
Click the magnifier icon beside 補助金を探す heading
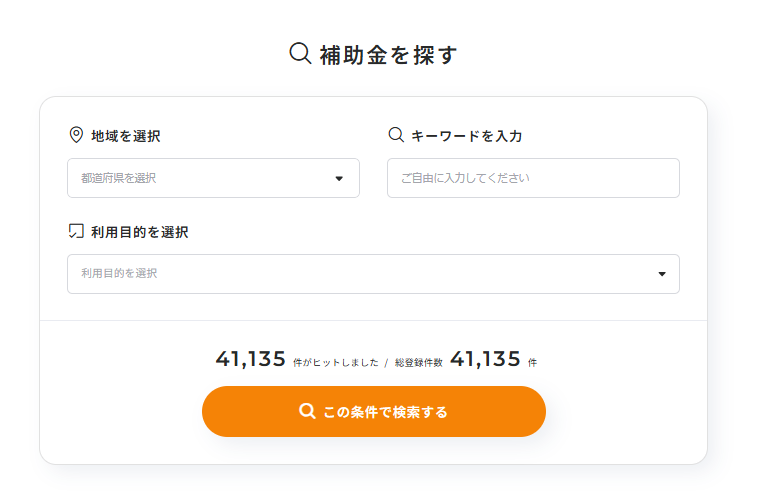click(x=300, y=53)
